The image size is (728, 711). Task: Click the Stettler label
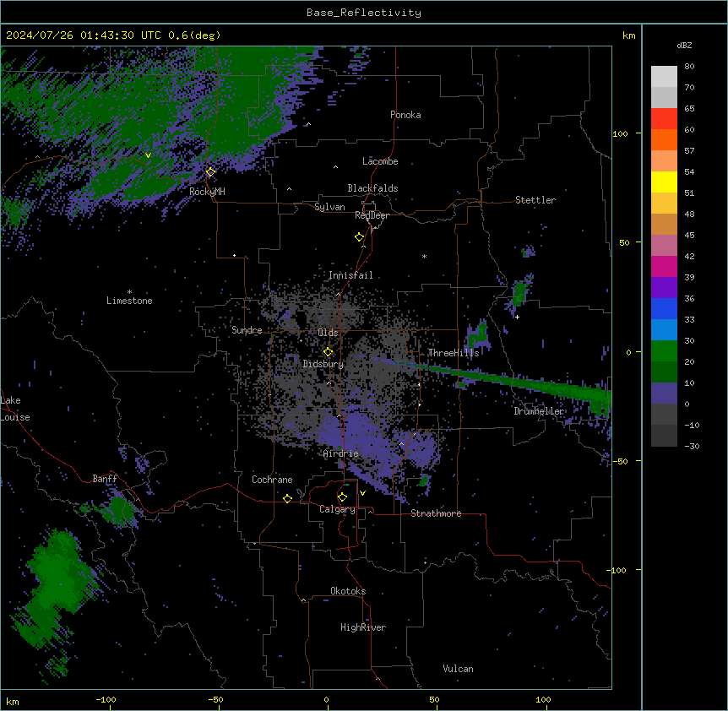click(535, 200)
